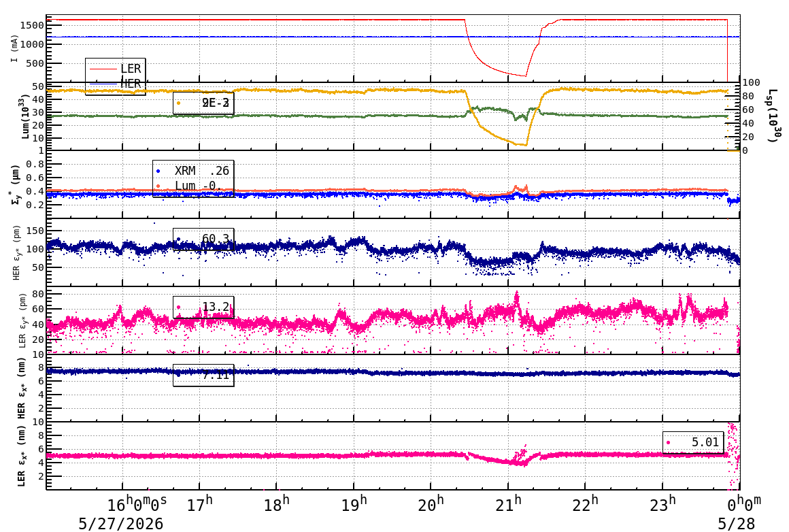789x532 pixels.
Task: Click the yellow legend marker in the luminosity plot
Action: click(178, 103)
